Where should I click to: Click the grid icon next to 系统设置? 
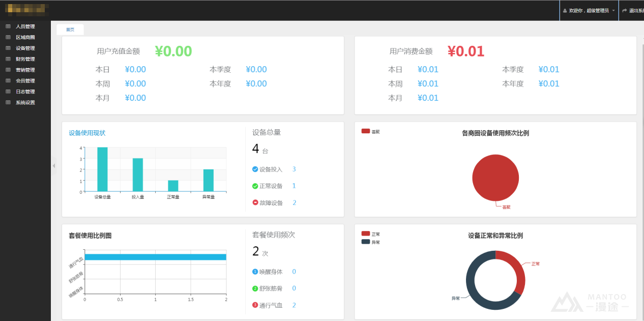coord(8,103)
